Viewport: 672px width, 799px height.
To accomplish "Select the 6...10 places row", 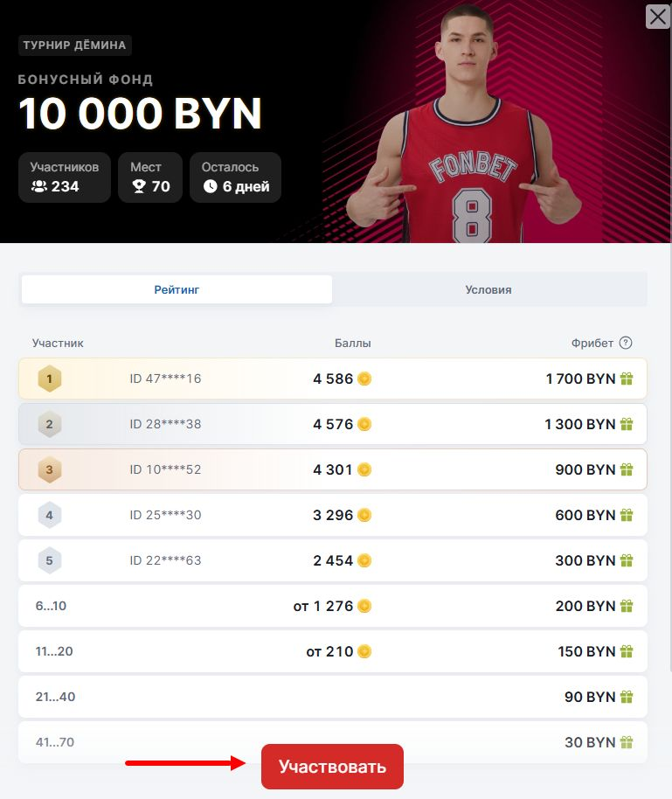I will [332, 606].
